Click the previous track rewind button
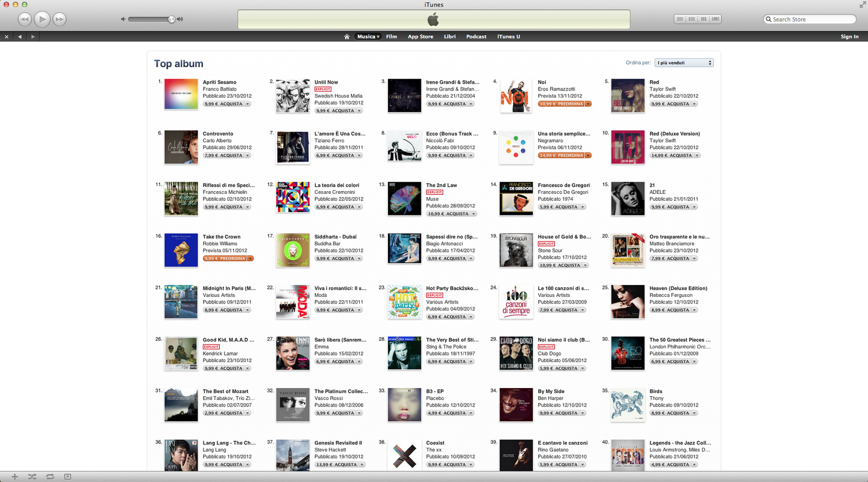 tap(25, 20)
